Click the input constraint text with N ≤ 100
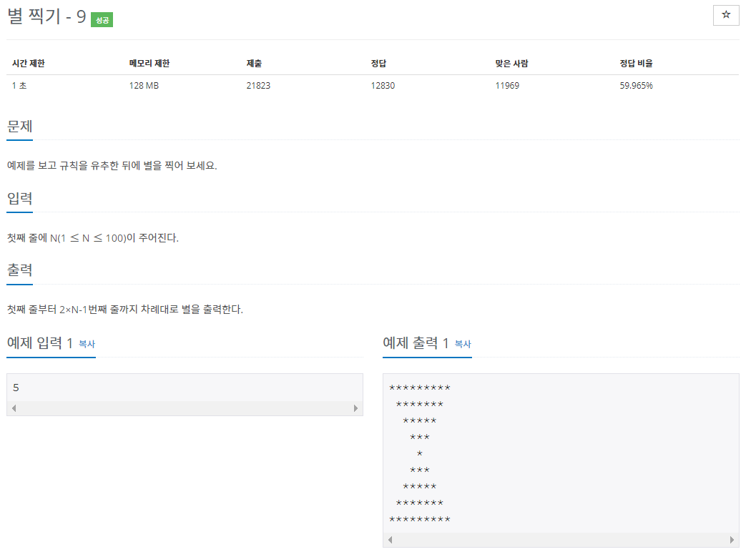Screen dimensions: 756x552 [x=92, y=238]
